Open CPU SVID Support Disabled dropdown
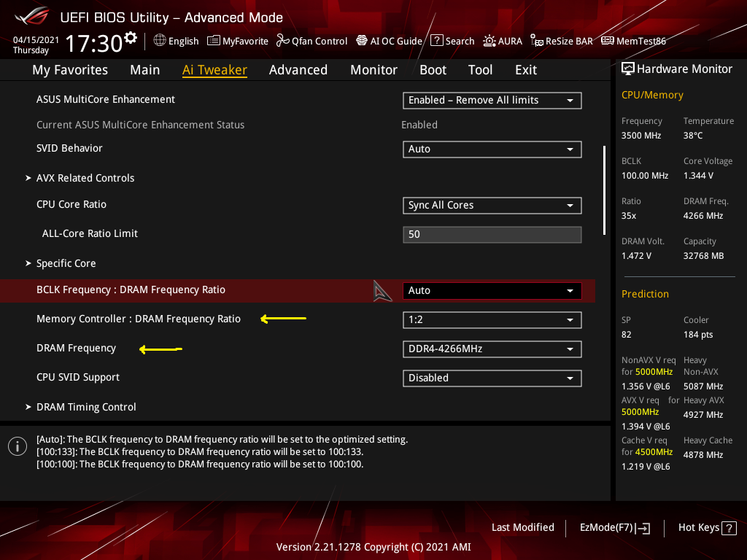 (x=492, y=378)
